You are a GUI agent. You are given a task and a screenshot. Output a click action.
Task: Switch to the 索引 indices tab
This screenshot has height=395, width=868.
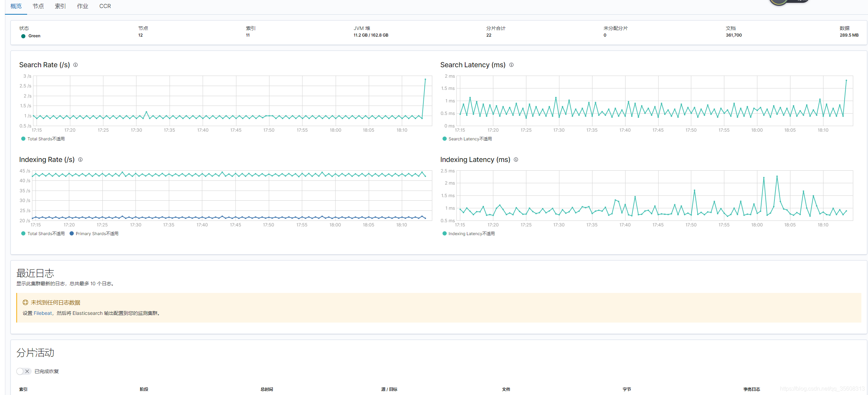point(60,6)
